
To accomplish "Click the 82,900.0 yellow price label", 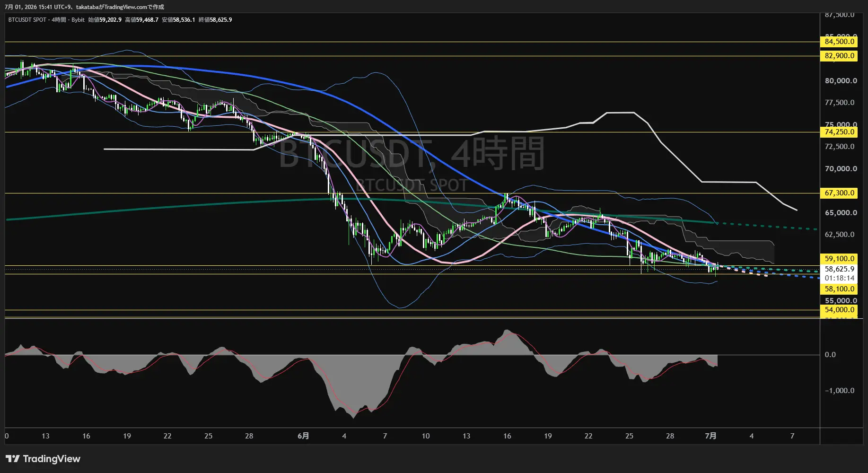I will pos(840,56).
